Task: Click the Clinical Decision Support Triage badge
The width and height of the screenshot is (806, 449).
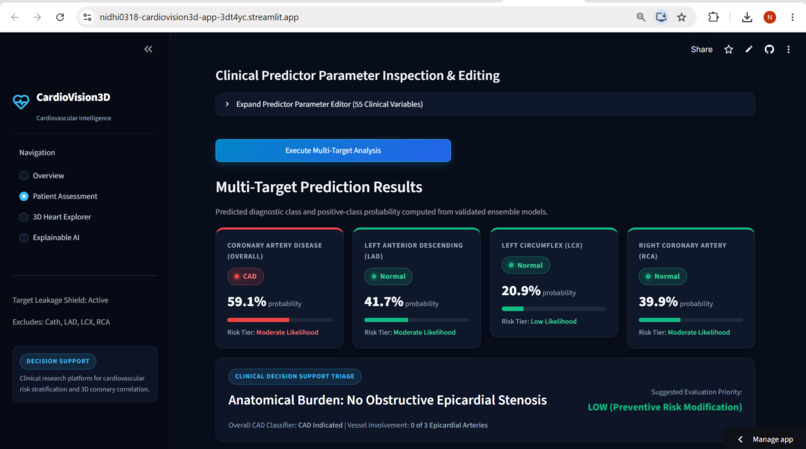Action: [295, 376]
